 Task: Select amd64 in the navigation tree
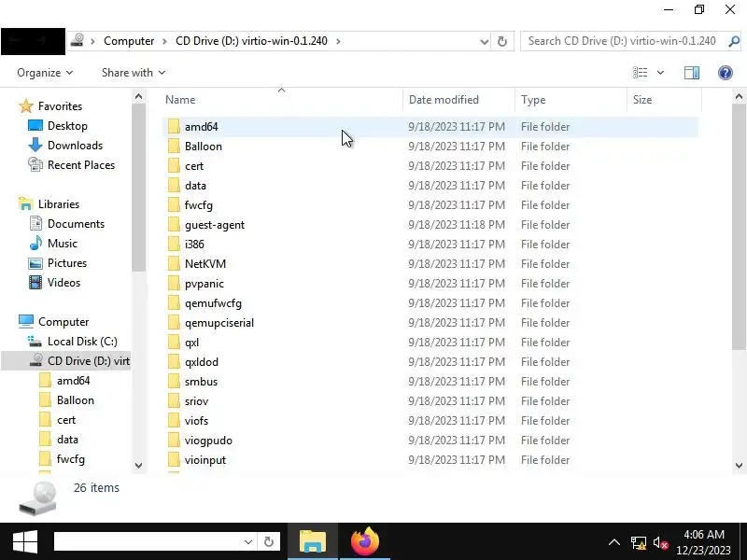(74, 381)
